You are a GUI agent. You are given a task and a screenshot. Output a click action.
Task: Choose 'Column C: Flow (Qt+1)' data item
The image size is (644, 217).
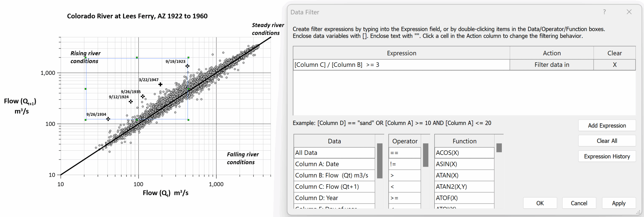tap(334, 187)
